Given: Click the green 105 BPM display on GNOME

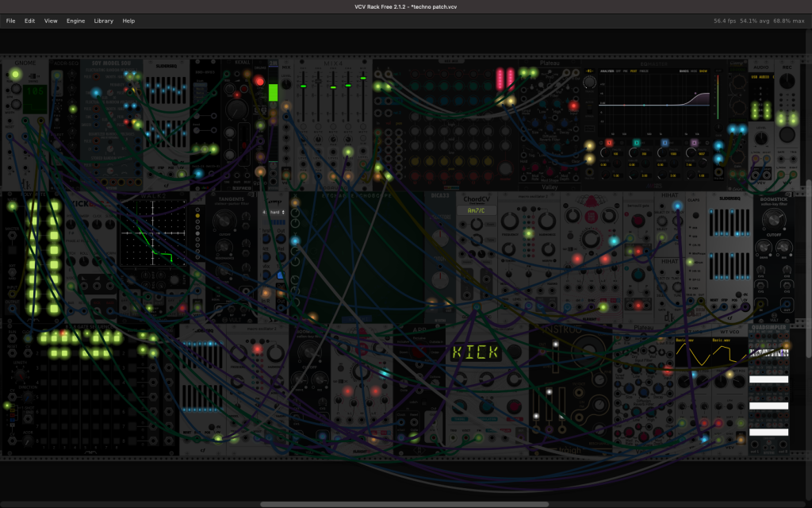Looking at the screenshot, I should [x=35, y=98].
